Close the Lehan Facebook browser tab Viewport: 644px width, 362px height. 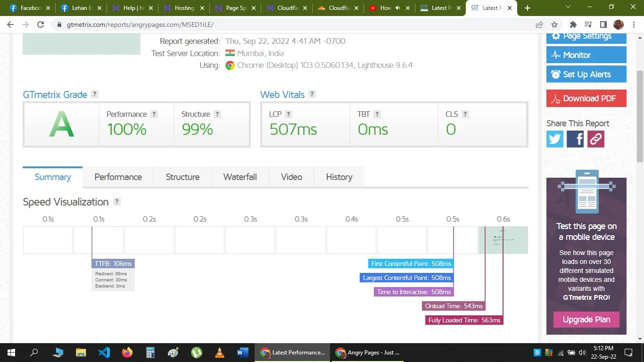99,8
